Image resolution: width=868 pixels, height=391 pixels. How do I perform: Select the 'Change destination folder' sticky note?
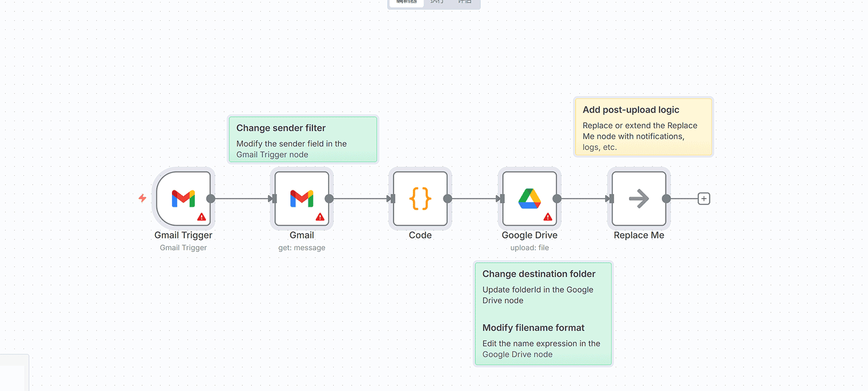542,313
